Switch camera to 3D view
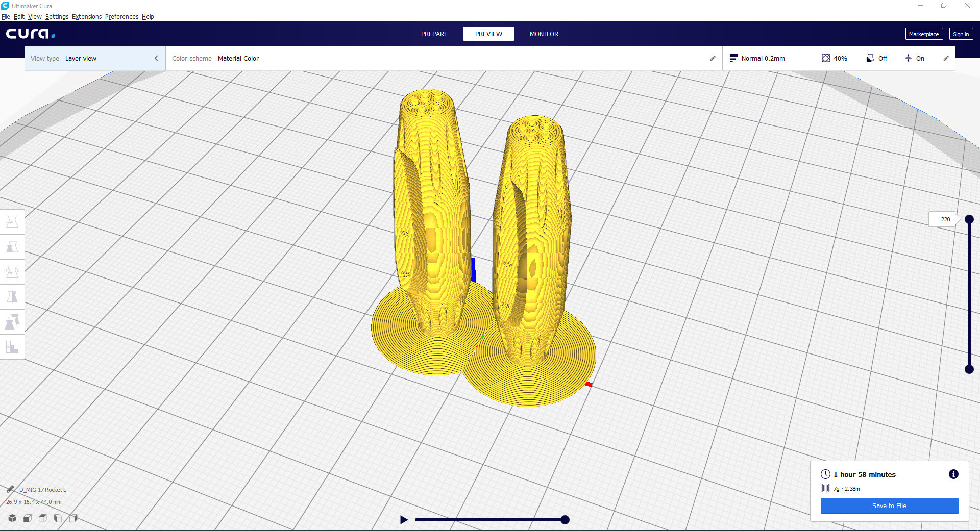 pyautogui.click(x=12, y=518)
